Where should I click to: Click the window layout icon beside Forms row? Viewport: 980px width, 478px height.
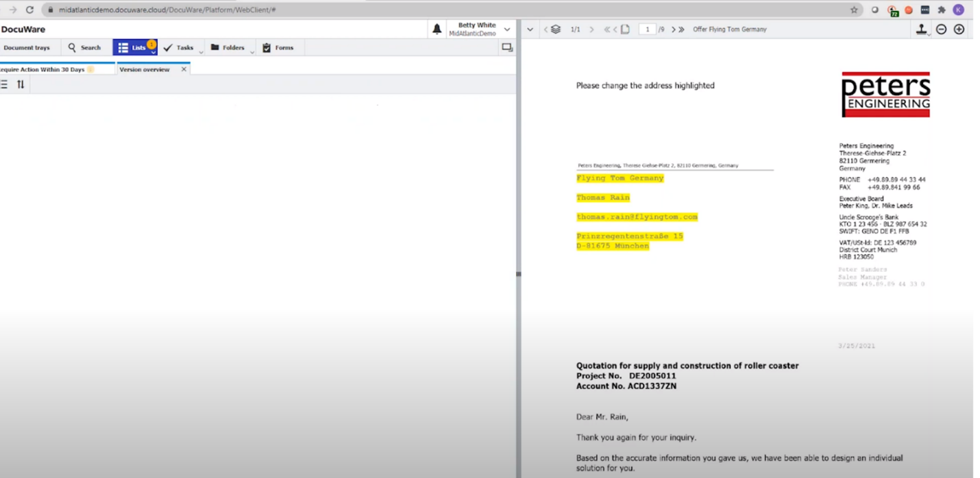(507, 48)
